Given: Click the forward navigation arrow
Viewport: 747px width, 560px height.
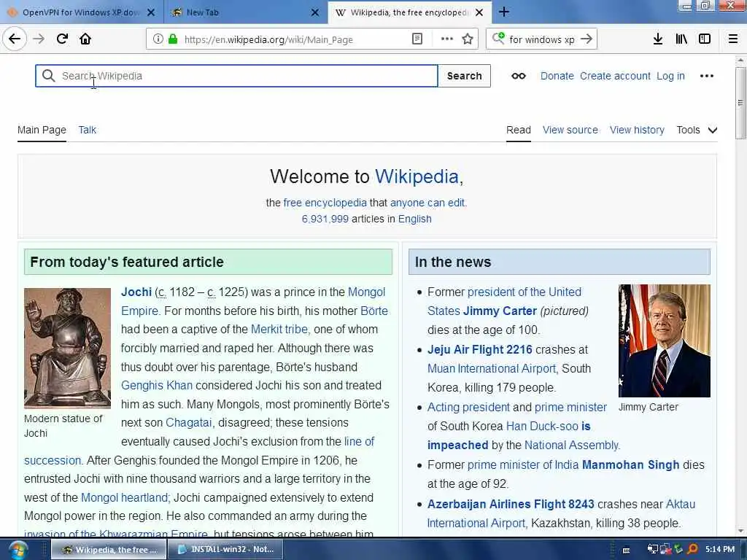Looking at the screenshot, I should click(39, 39).
